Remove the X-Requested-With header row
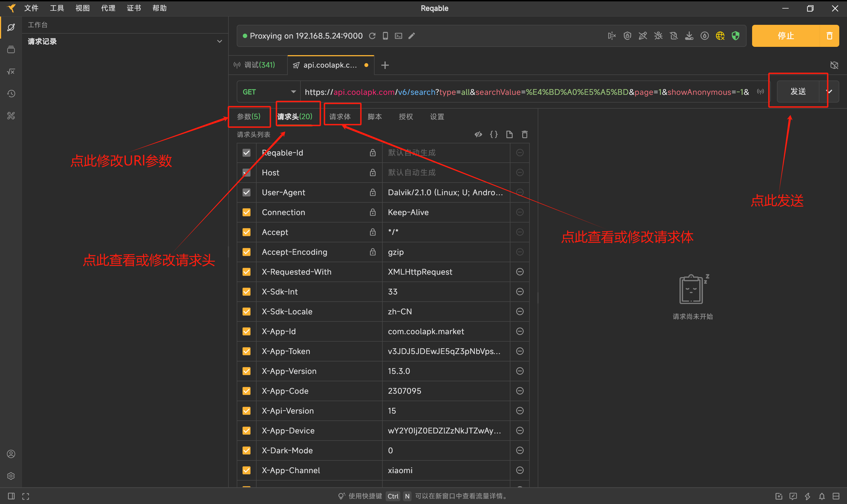Screen dimensions: 847x504 pos(520,272)
